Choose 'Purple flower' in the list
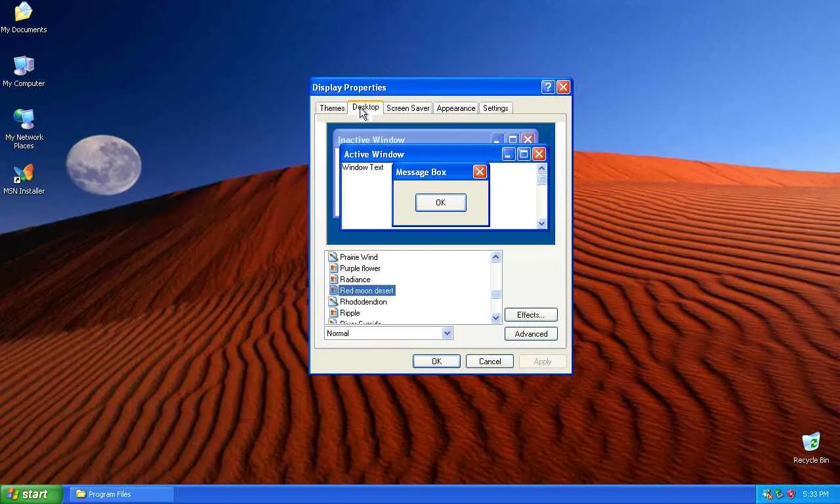Viewport: 840px width, 504px height. click(360, 268)
